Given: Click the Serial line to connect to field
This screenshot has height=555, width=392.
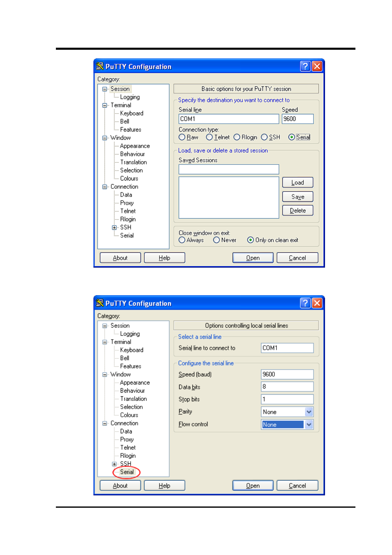Looking at the screenshot, I should coord(287,348).
